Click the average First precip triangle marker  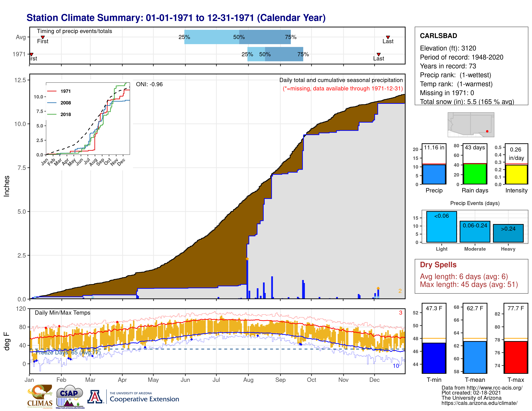(43, 37)
